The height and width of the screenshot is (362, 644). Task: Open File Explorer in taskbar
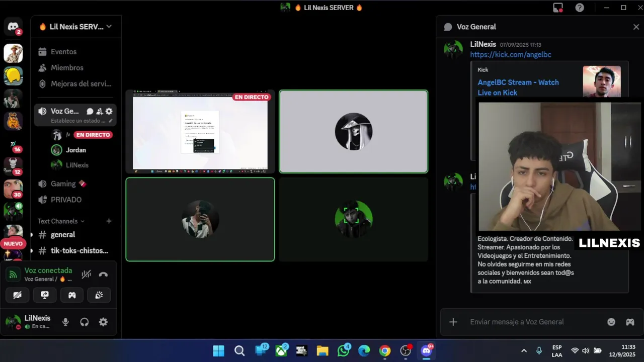(x=323, y=351)
